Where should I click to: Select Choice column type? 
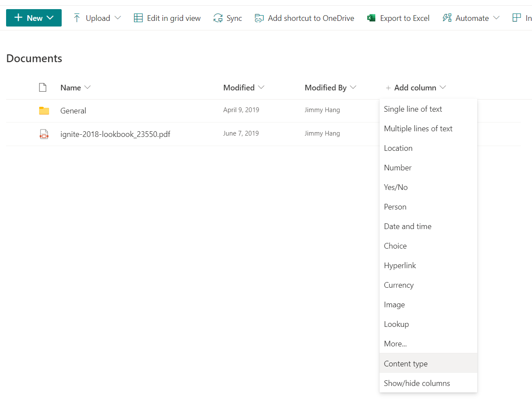pyautogui.click(x=428, y=246)
